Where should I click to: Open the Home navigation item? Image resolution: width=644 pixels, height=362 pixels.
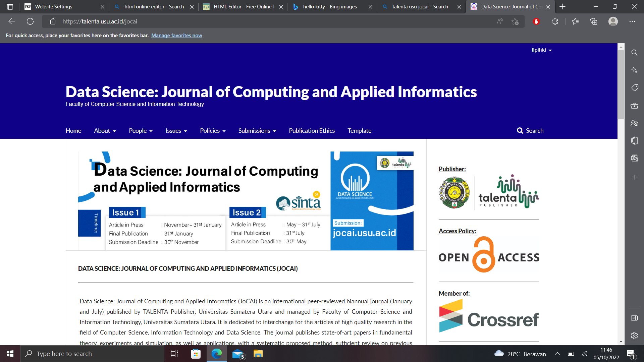pos(73,131)
